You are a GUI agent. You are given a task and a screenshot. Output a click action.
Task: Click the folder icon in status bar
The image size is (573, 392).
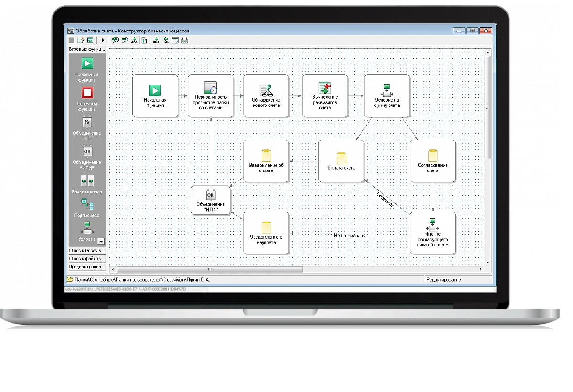click(70, 279)
